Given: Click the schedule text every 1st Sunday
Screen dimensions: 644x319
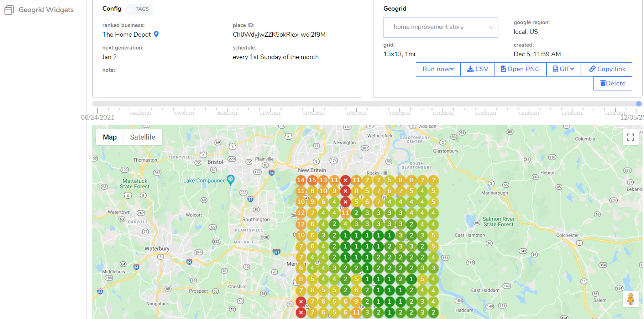Looking at the screenshot, I should pos(276,57).
